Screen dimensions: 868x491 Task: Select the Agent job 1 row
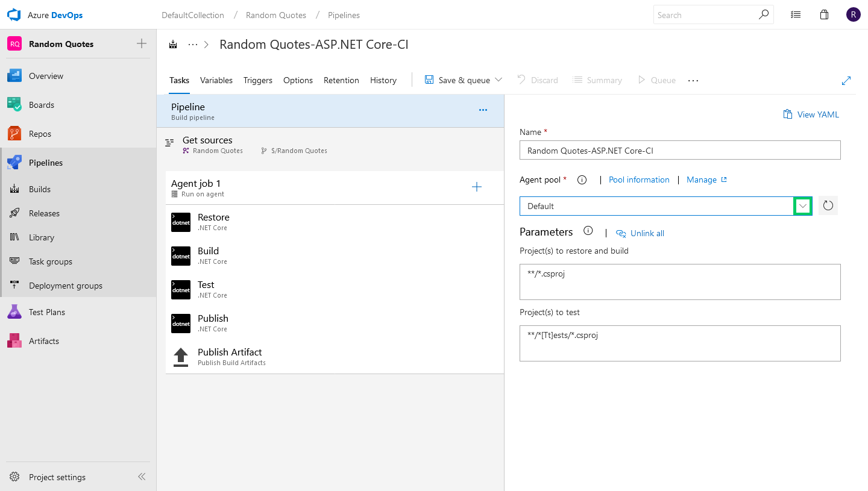pyautogui.click(x=335, y=188)
